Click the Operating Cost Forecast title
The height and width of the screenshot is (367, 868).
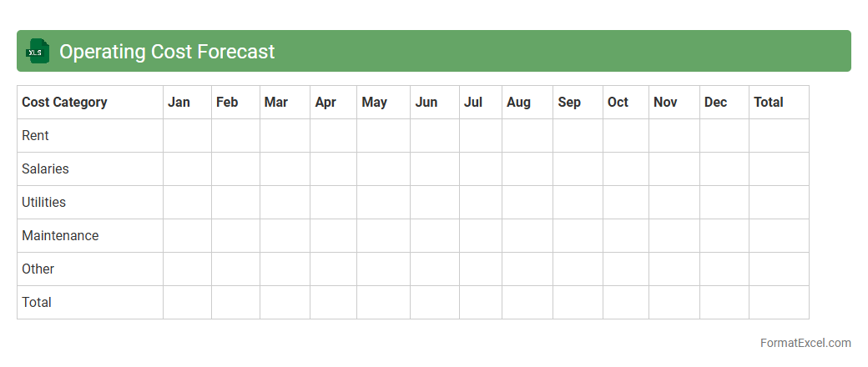point(167,52)
